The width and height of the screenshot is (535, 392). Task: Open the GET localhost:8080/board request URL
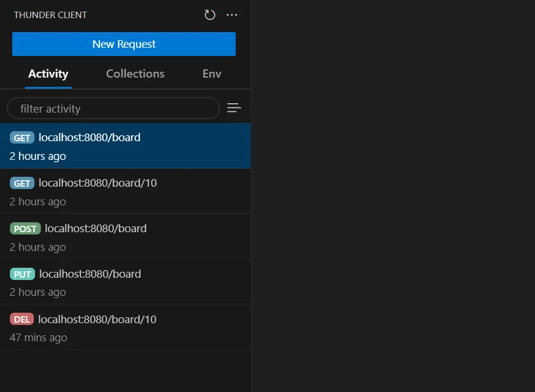(x=89, y=138)
